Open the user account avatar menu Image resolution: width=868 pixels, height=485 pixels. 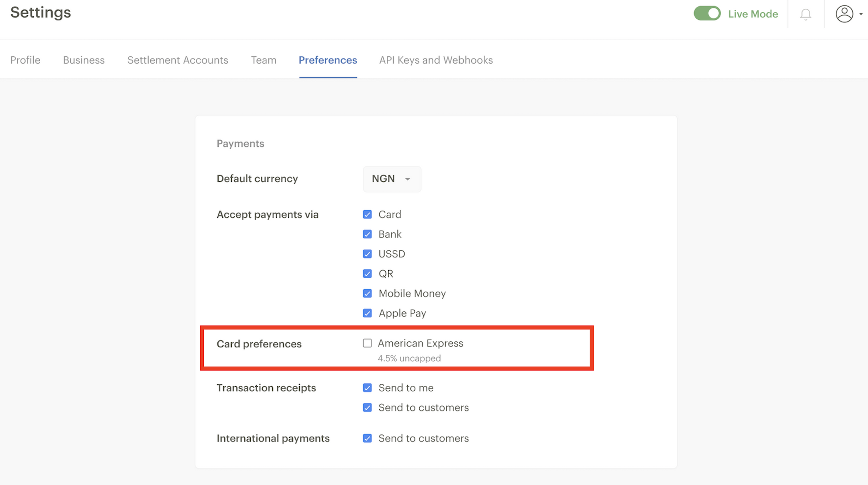(844, 14)
